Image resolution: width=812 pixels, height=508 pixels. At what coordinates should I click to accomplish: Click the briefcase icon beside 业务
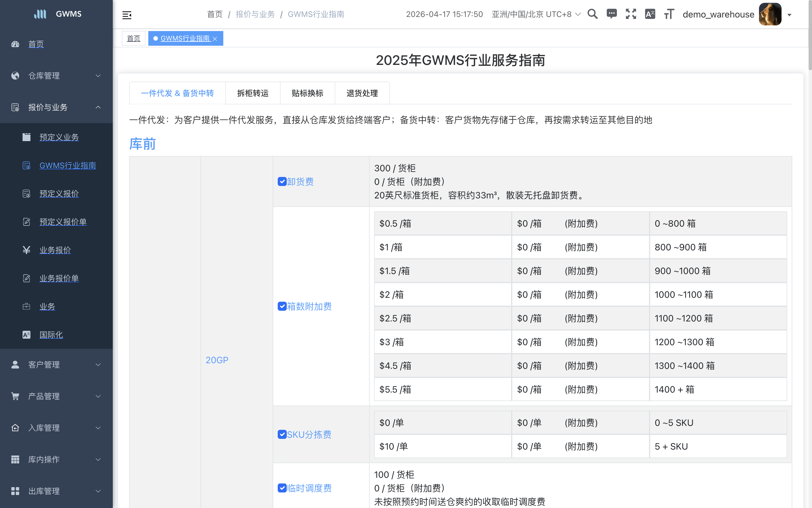[x=27, y=306]
